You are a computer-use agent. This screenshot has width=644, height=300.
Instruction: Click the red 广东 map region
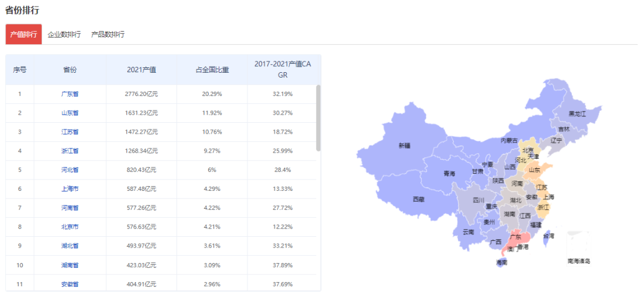point(514,238)
